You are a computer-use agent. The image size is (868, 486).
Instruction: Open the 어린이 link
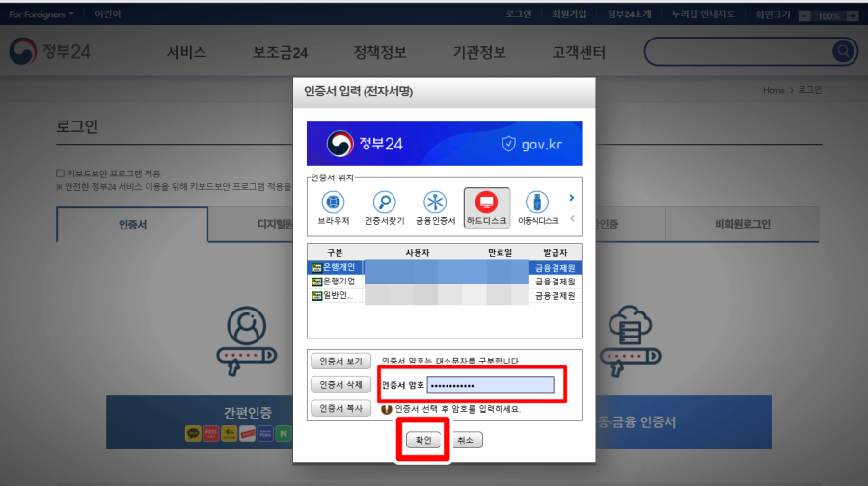tap(107, 13)
